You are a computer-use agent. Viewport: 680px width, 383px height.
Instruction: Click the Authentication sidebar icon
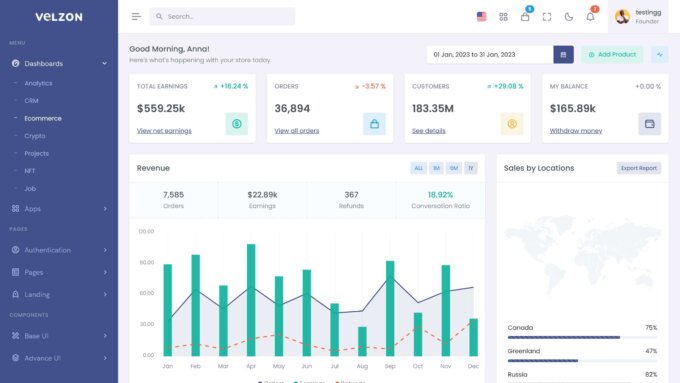(x=16, y=250)
